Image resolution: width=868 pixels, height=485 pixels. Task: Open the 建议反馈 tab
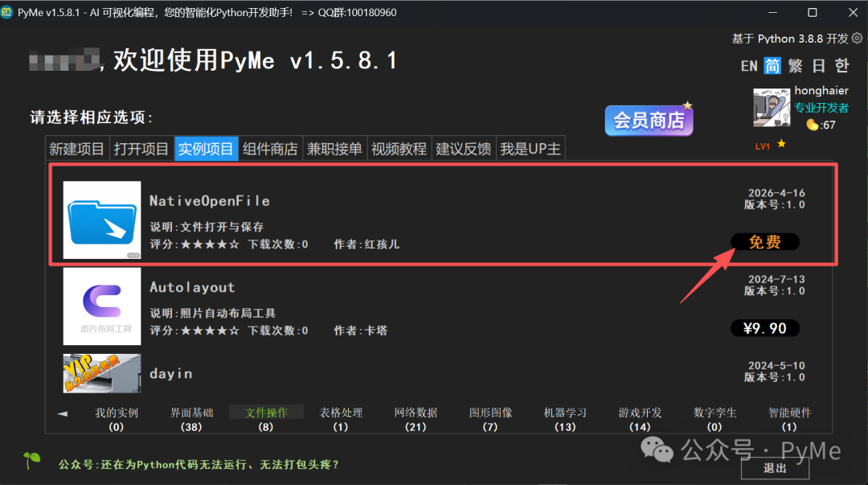464,149
